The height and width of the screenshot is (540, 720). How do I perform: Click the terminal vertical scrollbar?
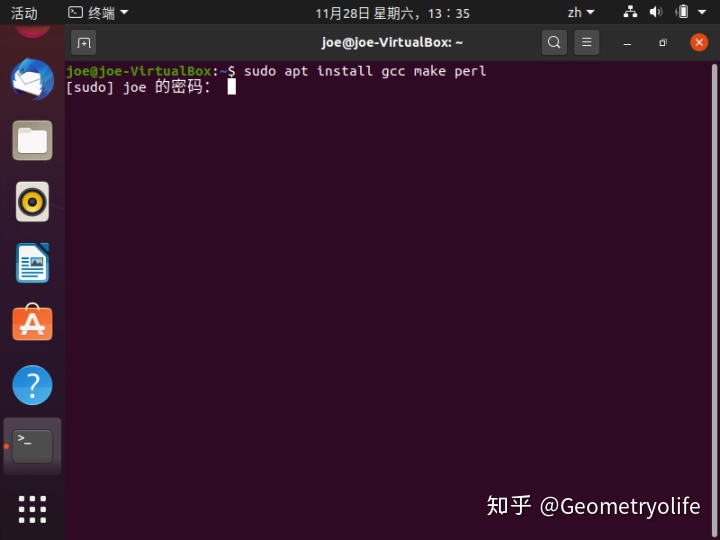[x=714, y=301]
